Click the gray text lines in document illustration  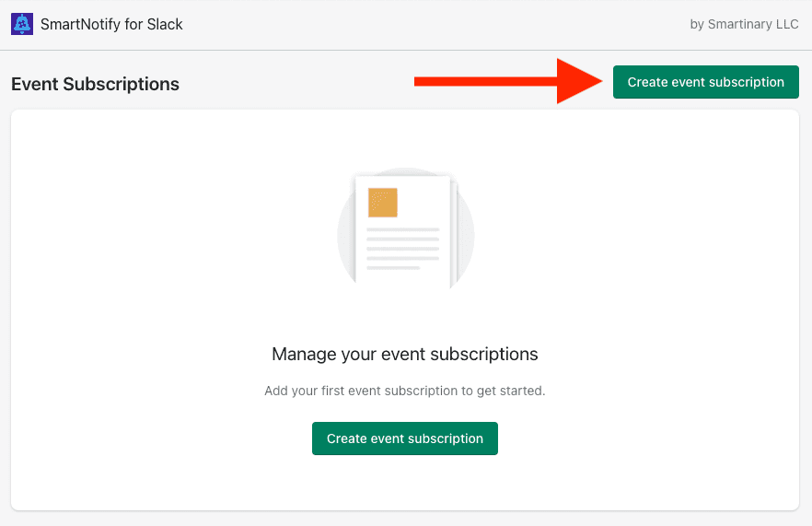(x=403, y=249)
